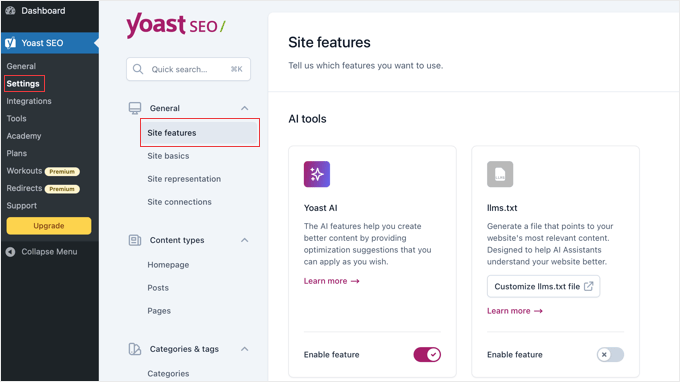Image resolution: width=680 pixels, height=382 pixels.
Task: Click 'Tell us which features' subtitle text
Action: coord(366,65)
